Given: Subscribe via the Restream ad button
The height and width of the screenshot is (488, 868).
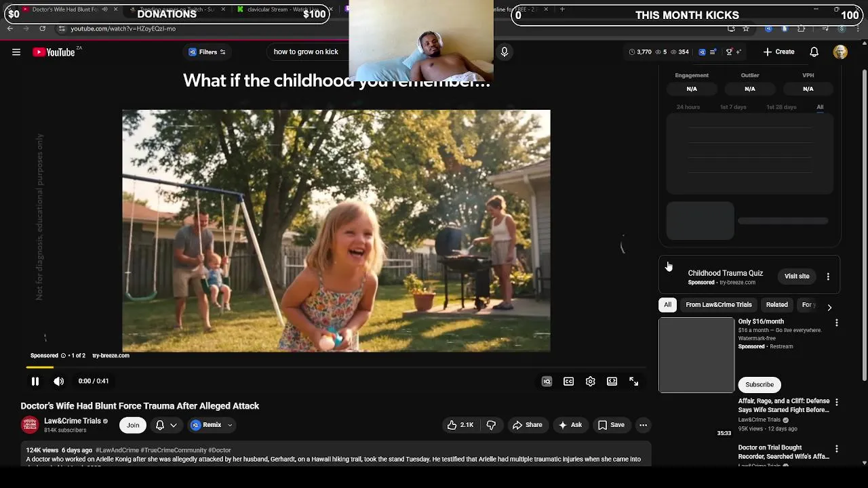Looking at the screenshot, I should pos(759,385).
